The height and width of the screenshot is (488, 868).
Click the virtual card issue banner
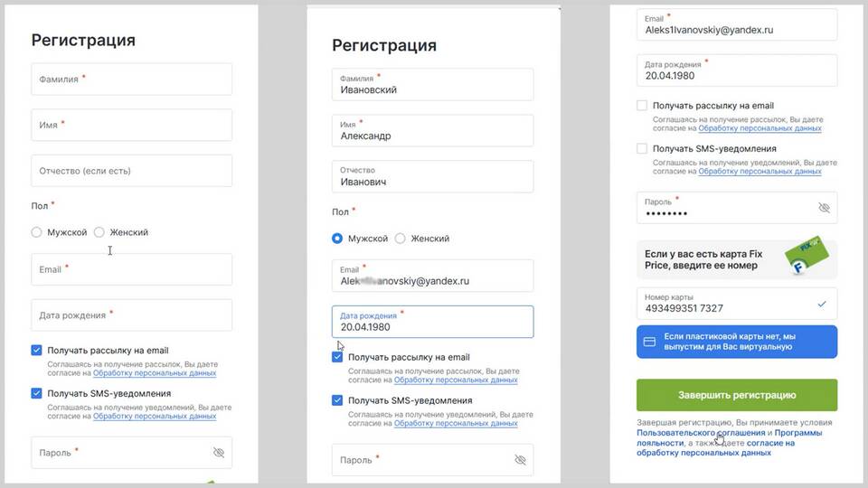click(737, 343)
